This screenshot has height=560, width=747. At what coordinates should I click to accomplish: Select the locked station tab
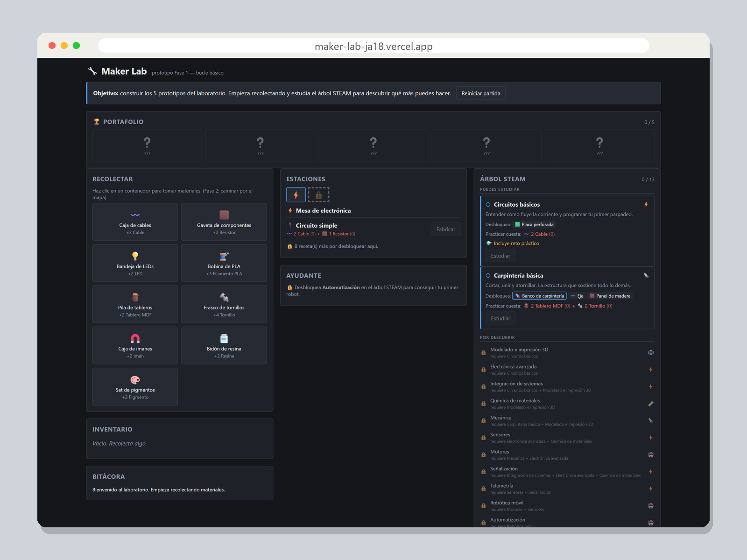click(318, 195)
